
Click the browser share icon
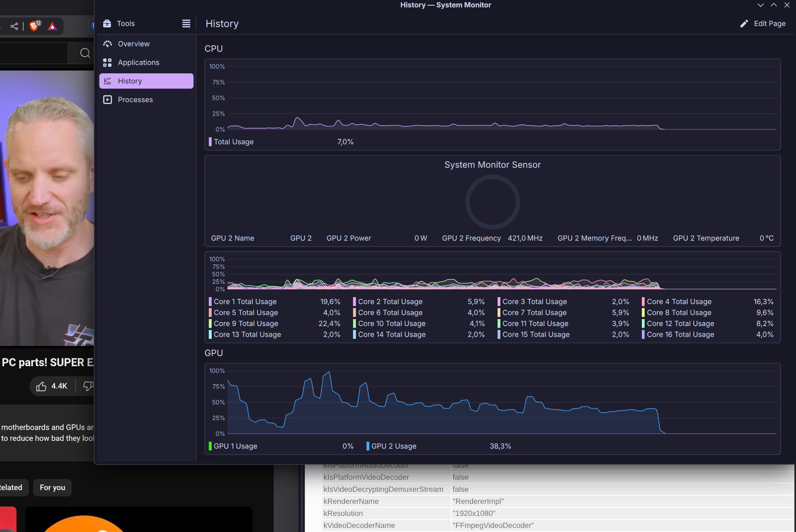coord(14,27)
